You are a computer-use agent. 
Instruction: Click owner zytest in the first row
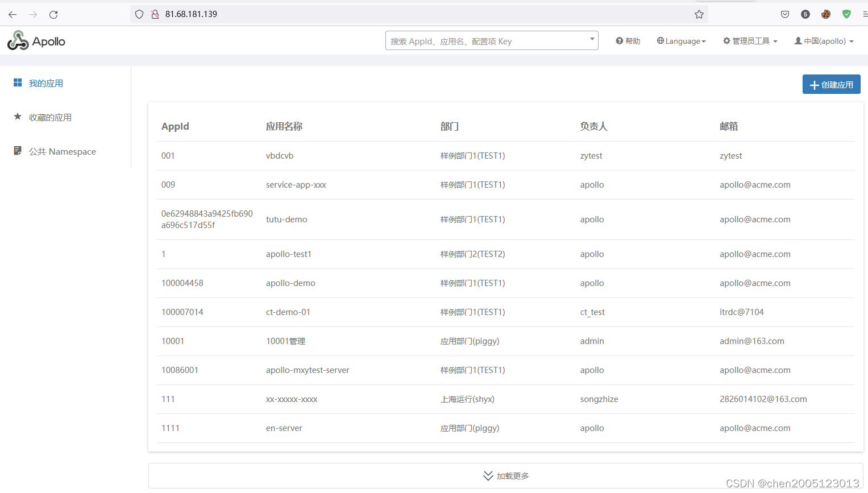(591, 156)
